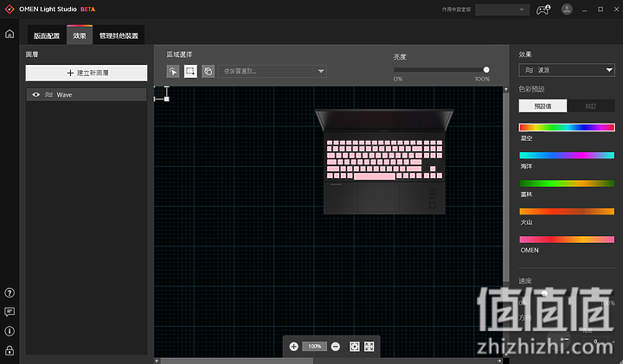Click the OMEN diamond logo
Screen dimensions: 623x364
(x=10, y=10)
